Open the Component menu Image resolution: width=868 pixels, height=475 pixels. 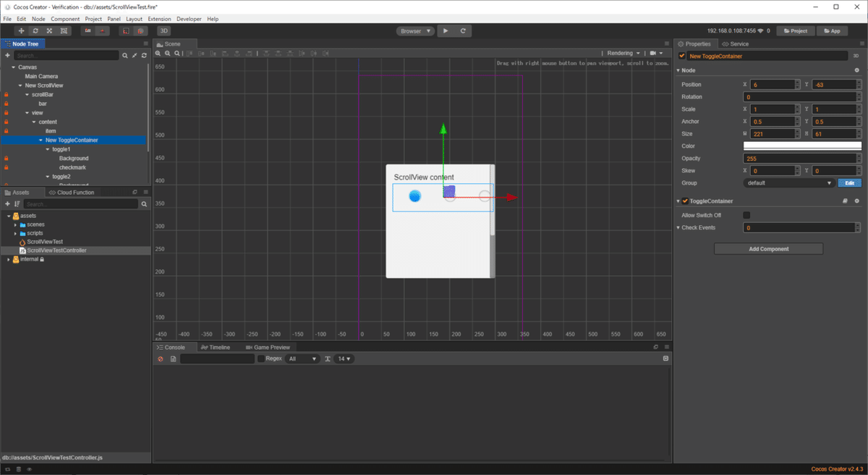pos(65,19)
